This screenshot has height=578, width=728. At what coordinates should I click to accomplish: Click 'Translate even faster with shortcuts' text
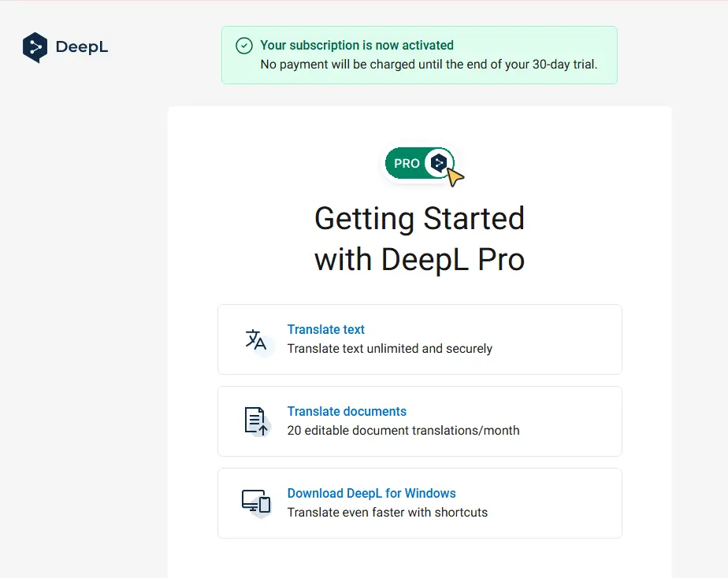coord(387,512)
